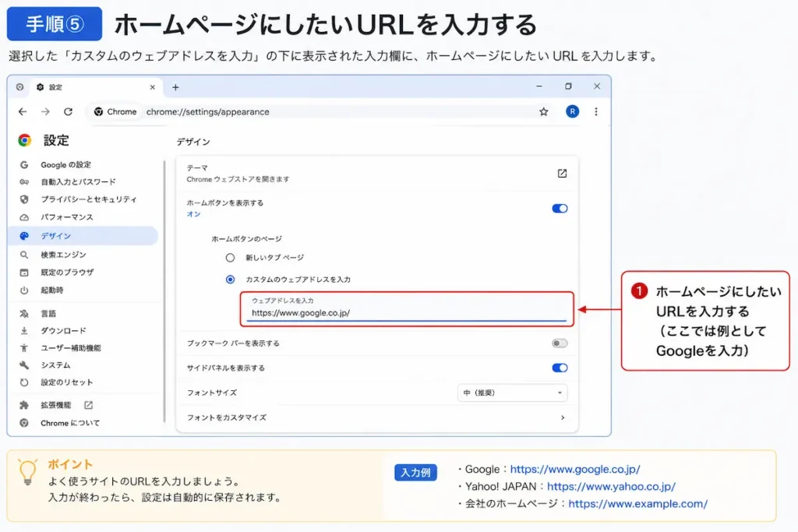This screenshot has height=532, width=798.
Task: Open Chrome Web Store theme external link icon
Action: click(562, 174)
